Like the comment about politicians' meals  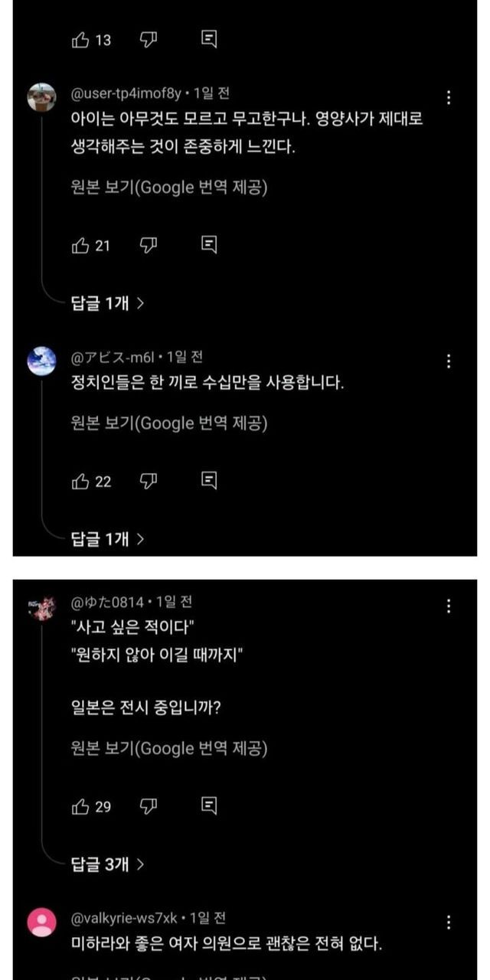80,481
